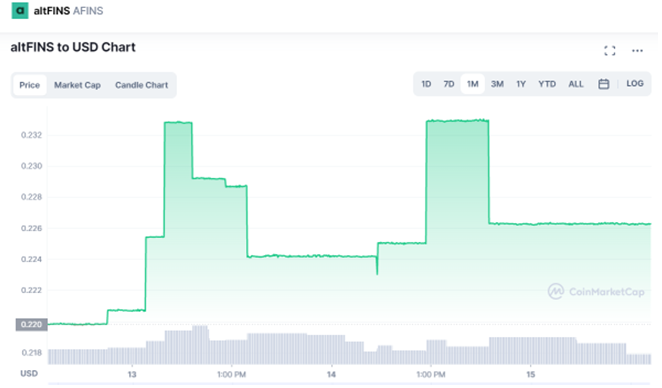The height and width of the screenshot is (388, 662).
Task: Click the first 1:00 PM axis label after 13
Action: 231,374
